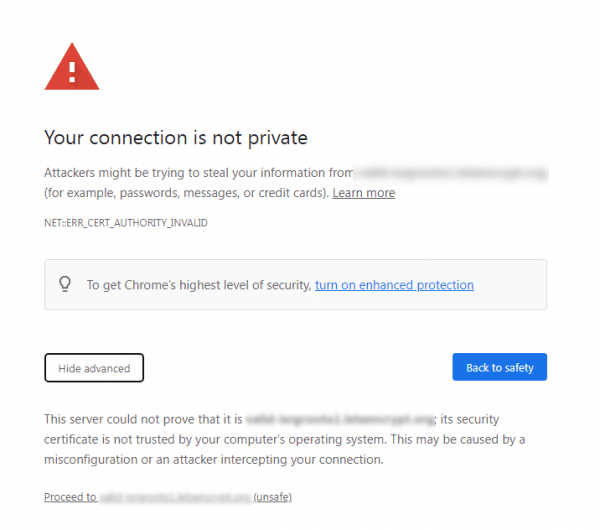Click the red warning triangle icon

coord(72,67)
